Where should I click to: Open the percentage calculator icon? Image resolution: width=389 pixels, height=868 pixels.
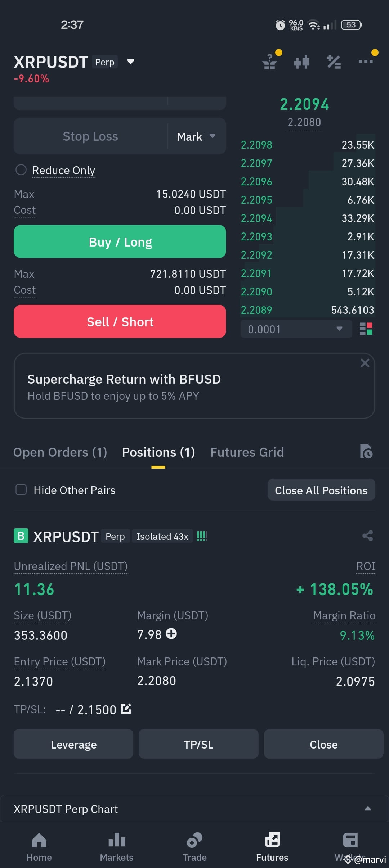[334, 62]
